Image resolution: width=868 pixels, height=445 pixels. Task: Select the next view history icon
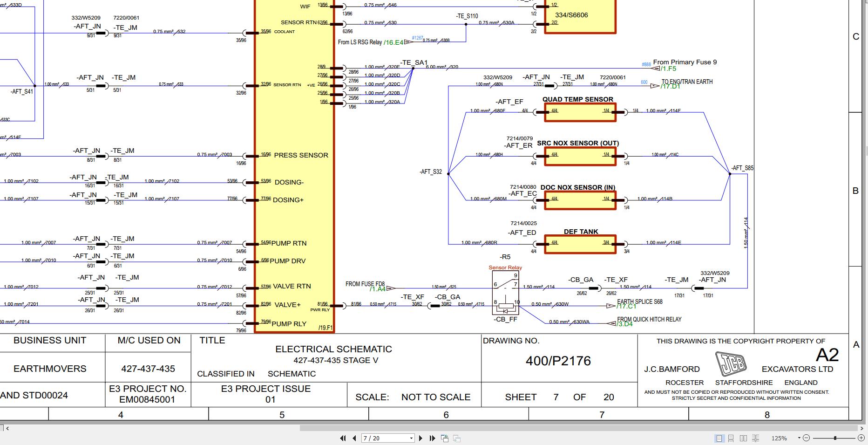tap(455, 438)
